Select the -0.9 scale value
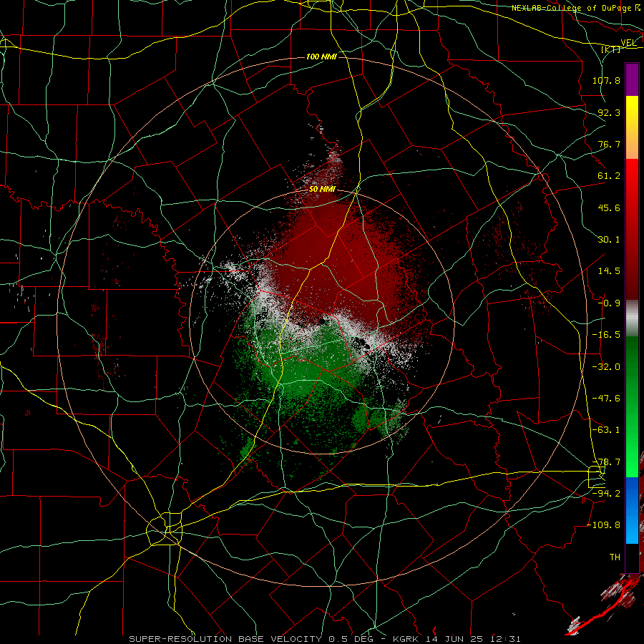The height and width of the screenshot is (644, 644). [609, 303]
